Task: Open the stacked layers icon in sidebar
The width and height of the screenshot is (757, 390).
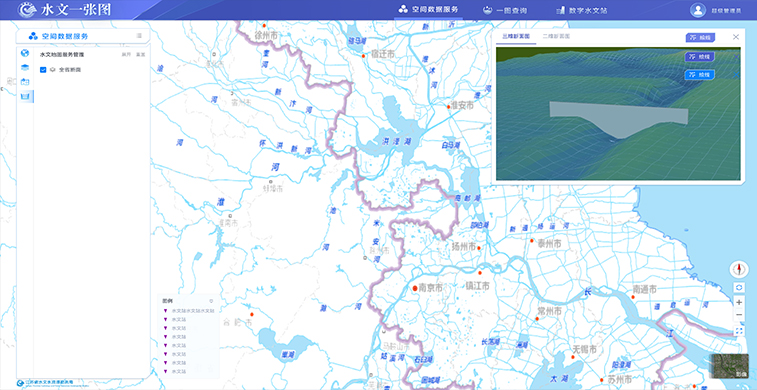Action: [25, 67]
